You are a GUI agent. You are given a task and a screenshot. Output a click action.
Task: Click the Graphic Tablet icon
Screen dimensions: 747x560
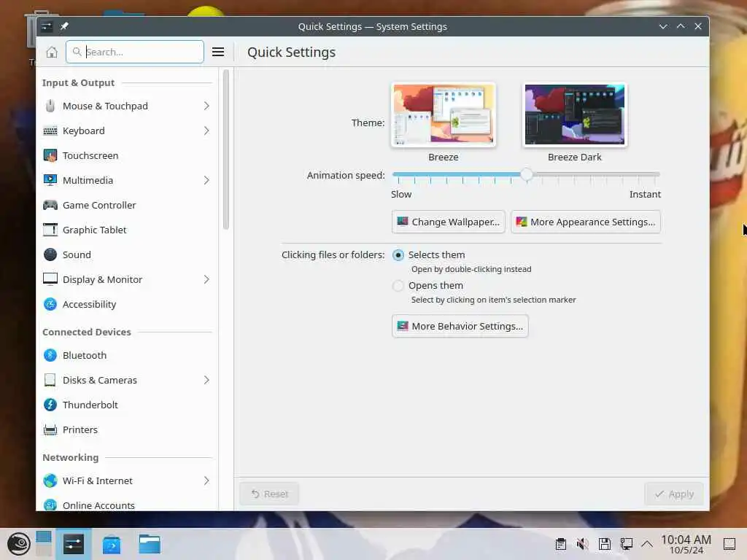[50, 230]
